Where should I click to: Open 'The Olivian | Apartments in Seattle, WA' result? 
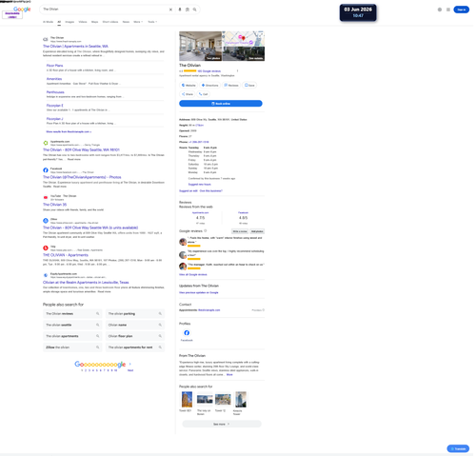(x=75, y=47)
